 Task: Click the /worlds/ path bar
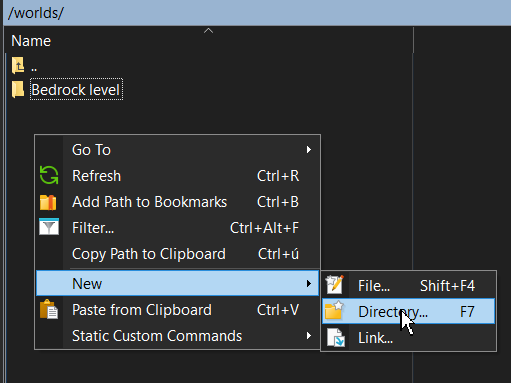[x=257, y=13]
